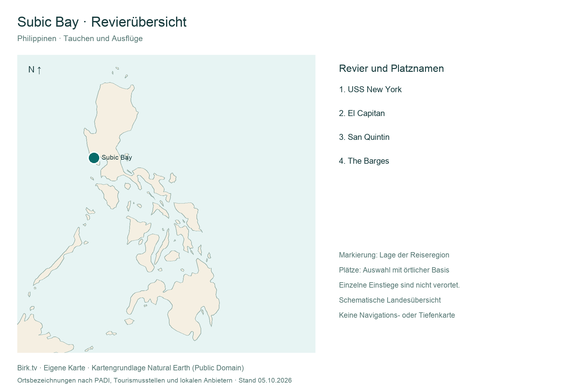
Task: Select list entry '3. San Quintin'
Action: (x=364, y=137)
